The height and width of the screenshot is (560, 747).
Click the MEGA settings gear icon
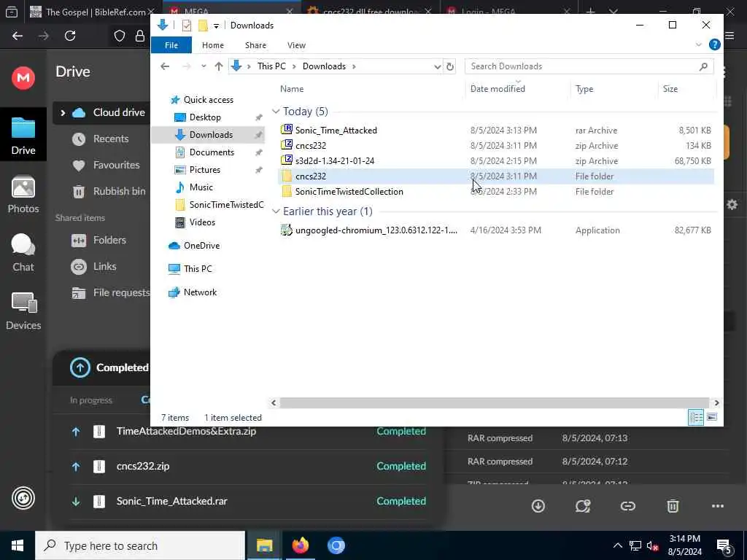[732, 205]
